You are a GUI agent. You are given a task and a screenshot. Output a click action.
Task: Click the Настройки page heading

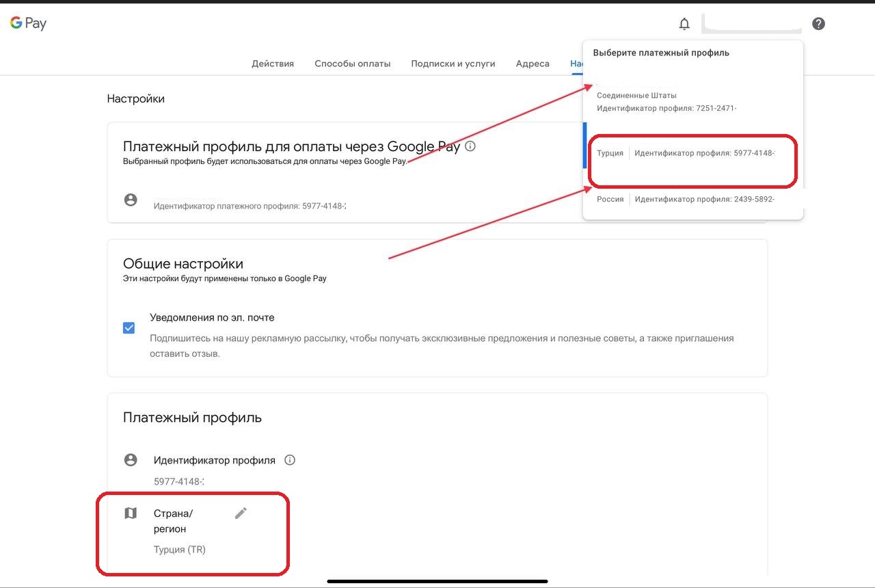point(136,98)
